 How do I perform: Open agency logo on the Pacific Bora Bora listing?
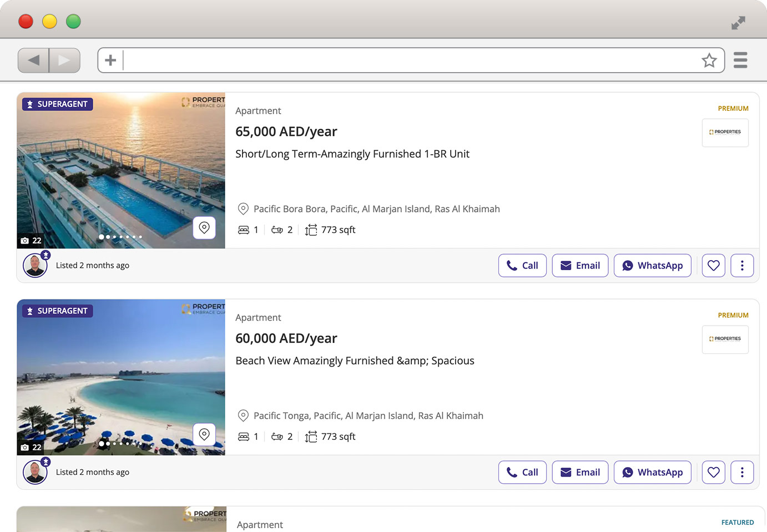click(x=725, y=133)
